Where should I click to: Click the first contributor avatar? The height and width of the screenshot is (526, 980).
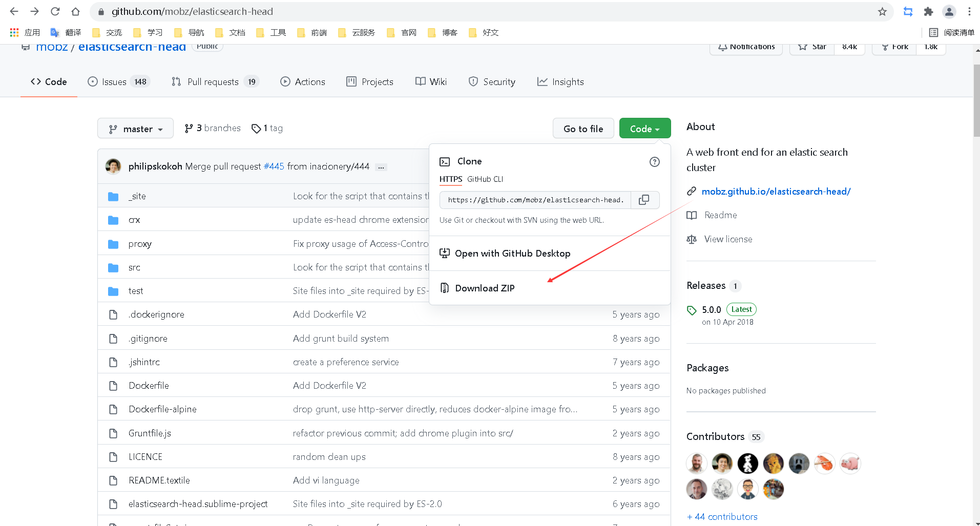click(x=697, y=464)
